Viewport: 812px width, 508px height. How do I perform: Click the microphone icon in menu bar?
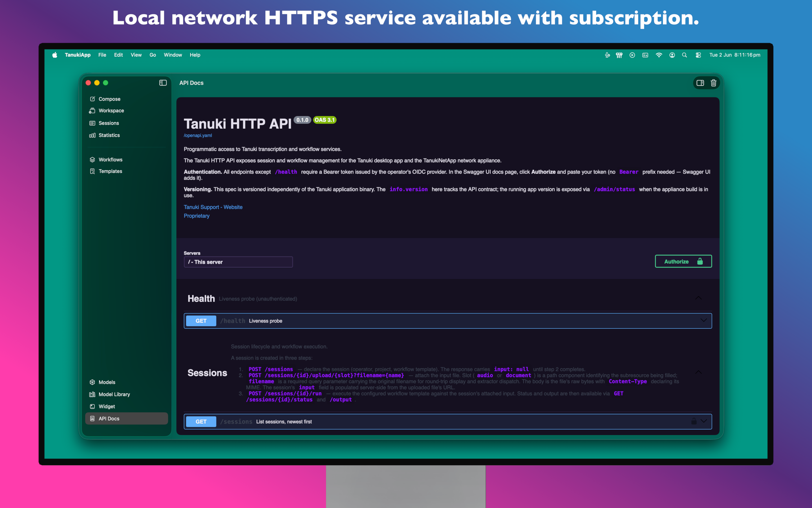(607, 55)
